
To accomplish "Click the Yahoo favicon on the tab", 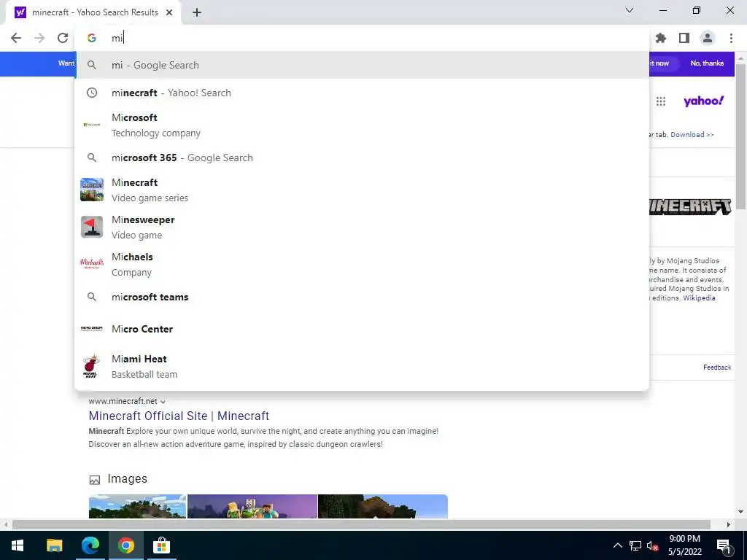I will tap(20, 12).
